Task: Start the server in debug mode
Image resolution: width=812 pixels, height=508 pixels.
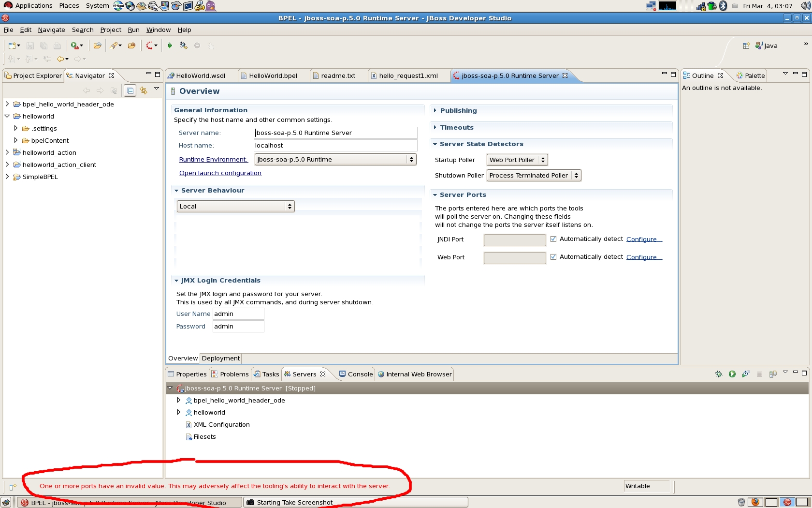Action: (719, 374)
